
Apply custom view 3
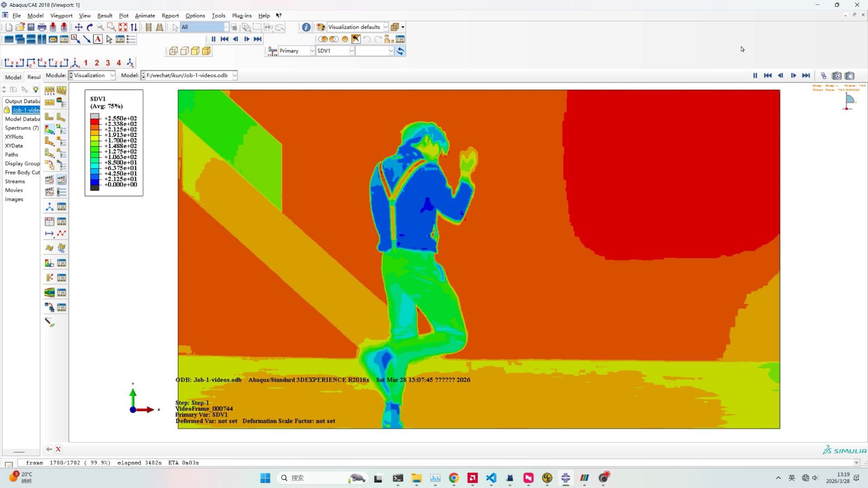coord(108,63)
